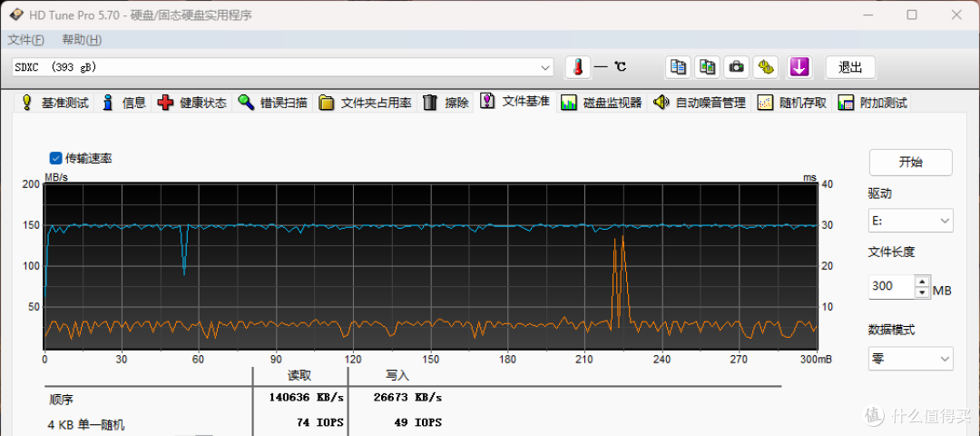The height and width of the screenshot is (436, 980).
Task: Open the 健康状态 tab
Action: click(x=191, y=103)
